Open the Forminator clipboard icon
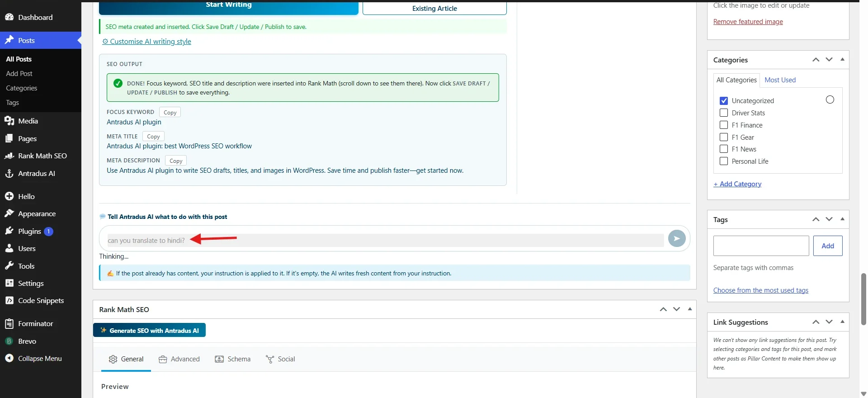 (x=9, y=323)
